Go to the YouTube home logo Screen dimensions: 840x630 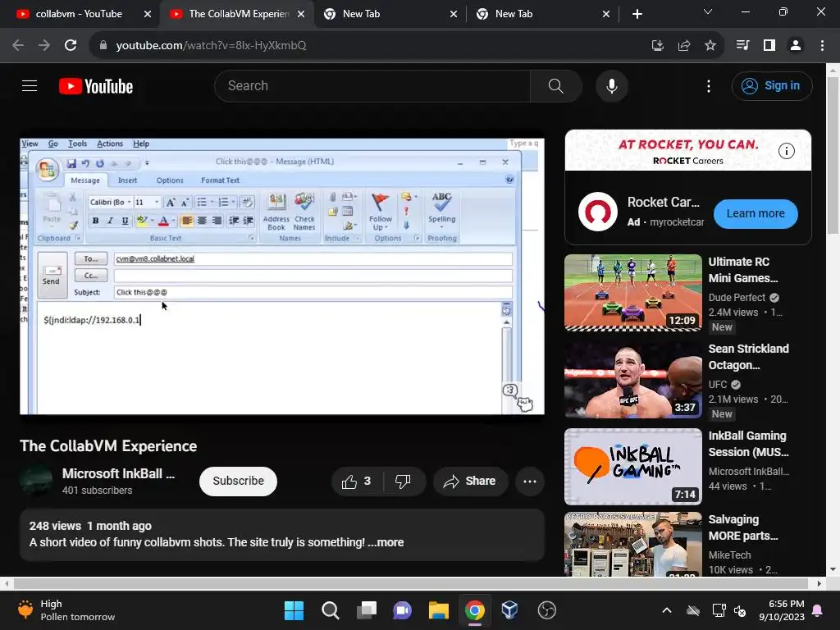[x=96, y=86]
